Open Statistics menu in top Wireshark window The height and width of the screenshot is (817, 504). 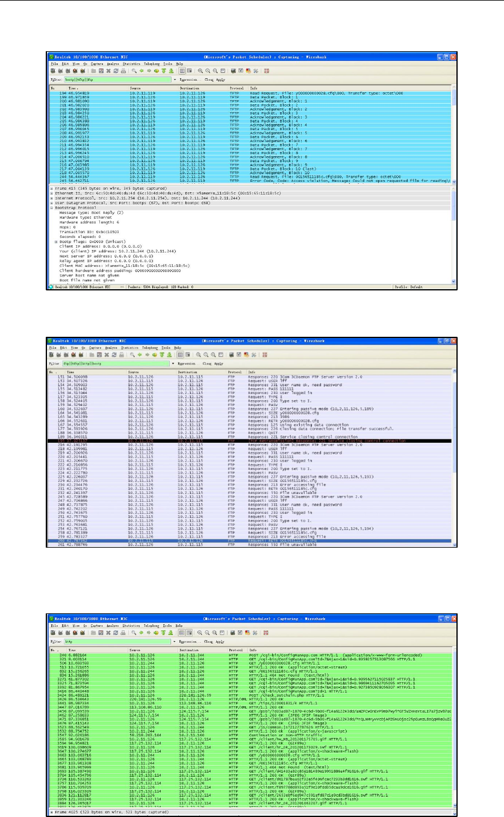(x=131, y=64)
